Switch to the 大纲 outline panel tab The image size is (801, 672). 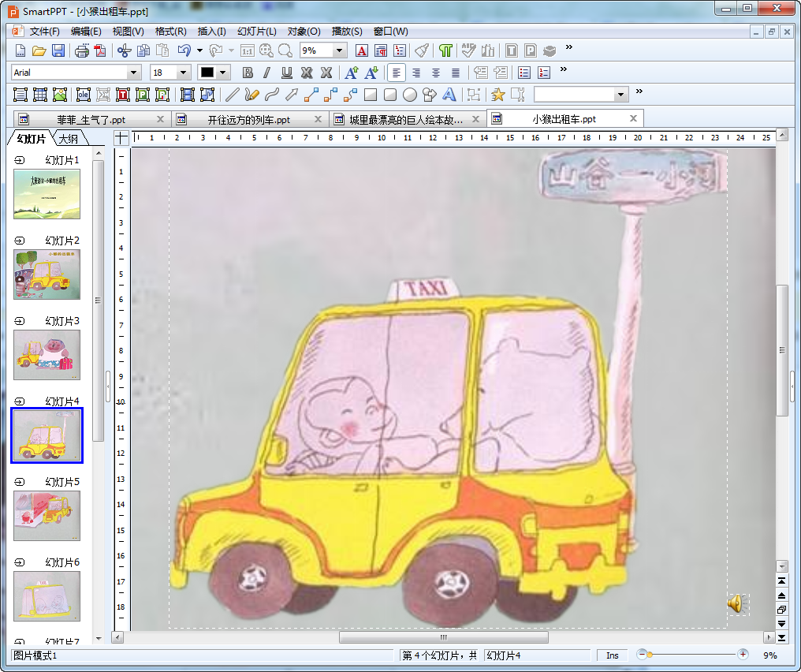(69, 140)
